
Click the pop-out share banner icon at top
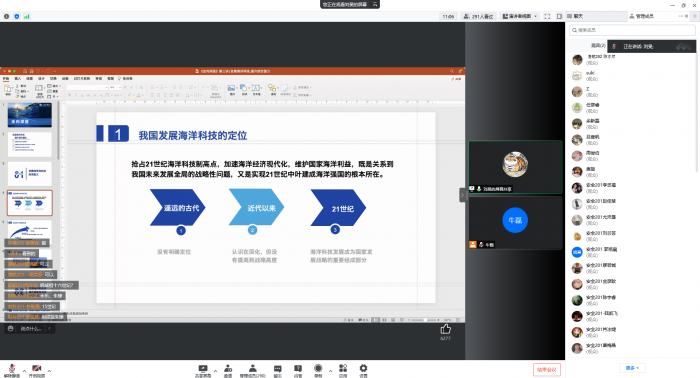pyautogui.click(x=375, y=4)
